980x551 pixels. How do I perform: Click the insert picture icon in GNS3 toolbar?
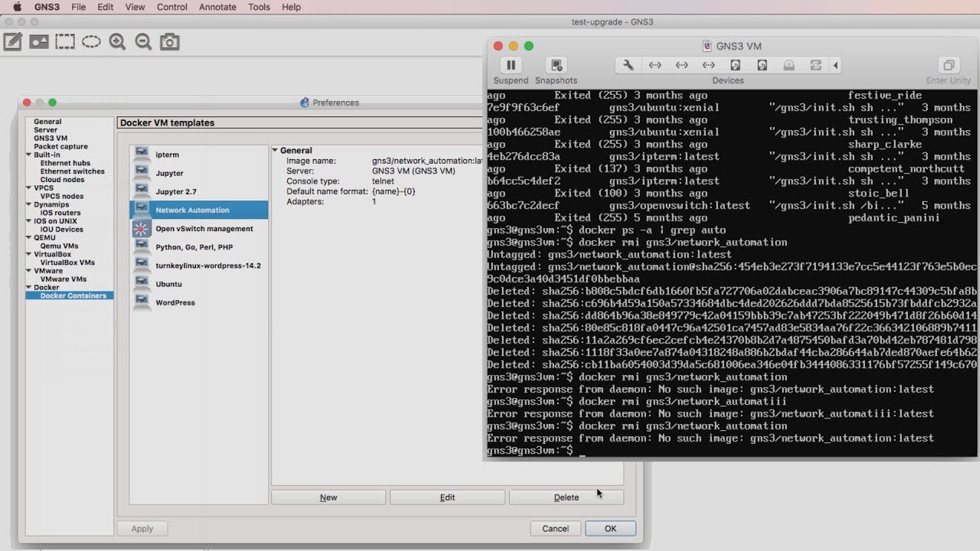(x=39, y=41)
